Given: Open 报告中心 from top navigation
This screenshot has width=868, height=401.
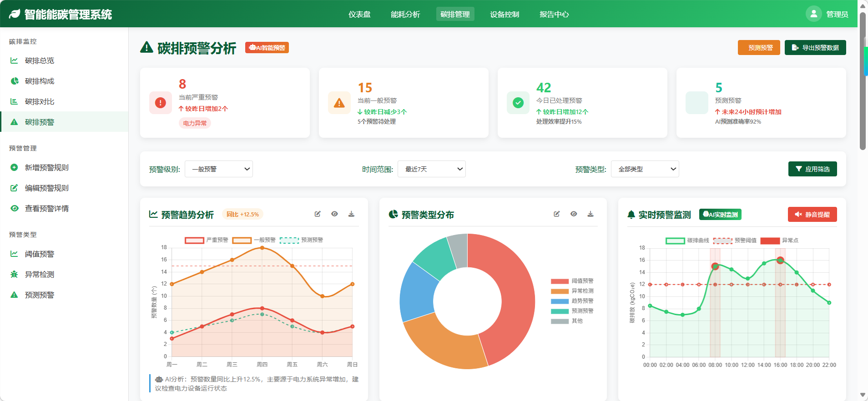Looking at the screenshot, I should click(554, 14).
